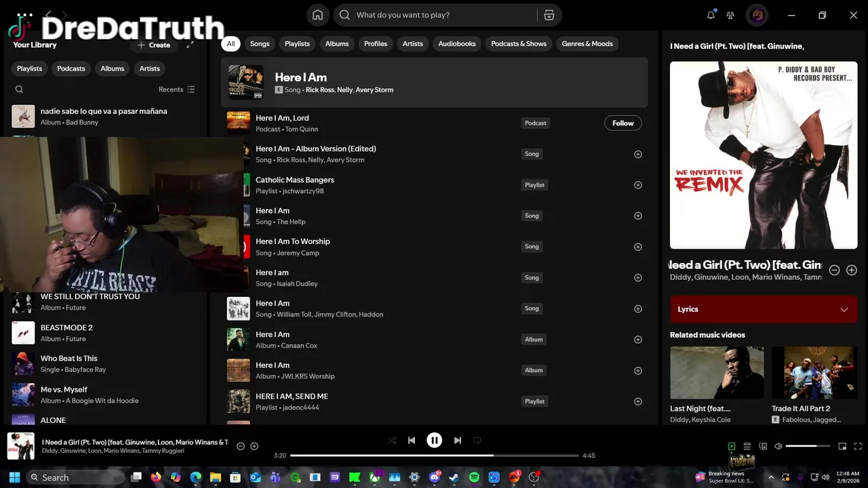Add HERE I AM, SEND ME playlist

click(x=637, y=402)
